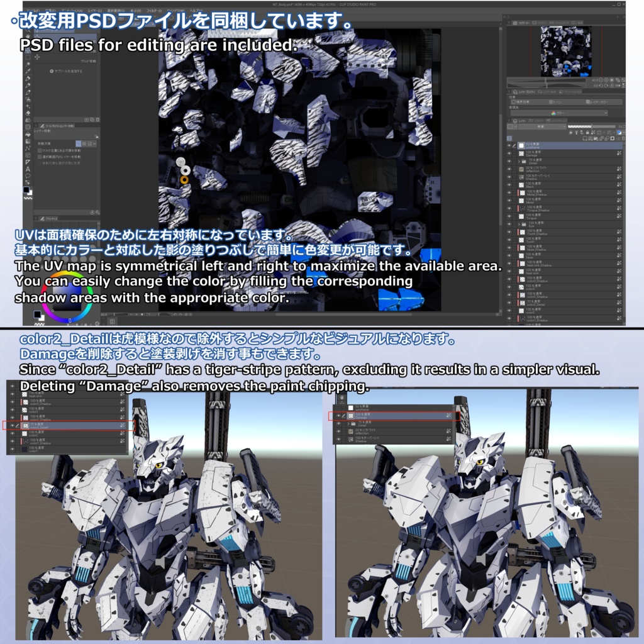Image resolution: width=644 pixels, height=644 pixels.
Task: Hide the Damage layer in main layer panel
Action: click(x=509, y=153)
